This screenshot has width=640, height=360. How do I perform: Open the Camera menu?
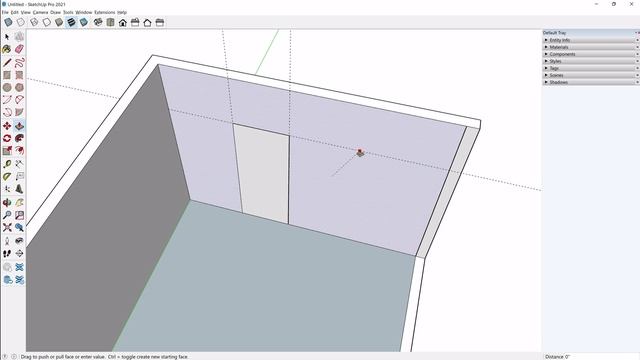[40, 12]
